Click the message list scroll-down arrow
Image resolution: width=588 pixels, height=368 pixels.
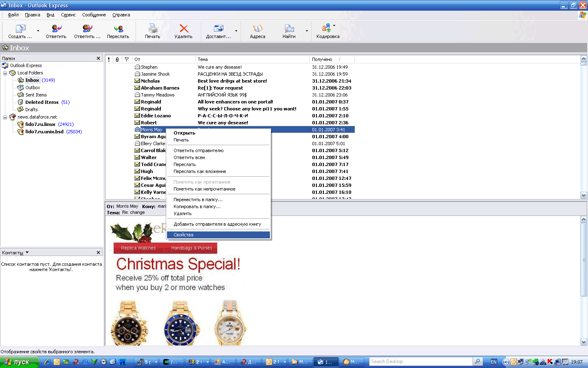(584, 195)
